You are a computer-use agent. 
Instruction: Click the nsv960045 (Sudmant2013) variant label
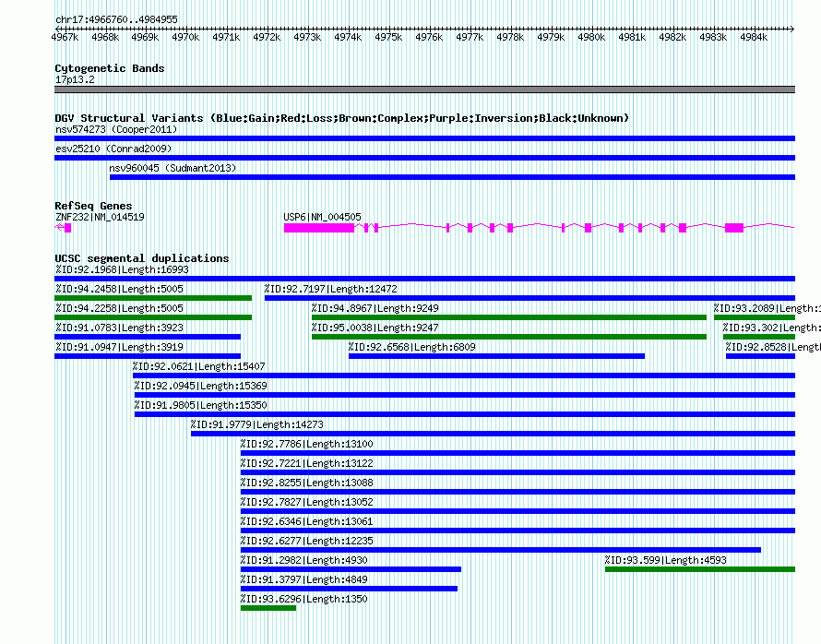[x=173, y=168]
